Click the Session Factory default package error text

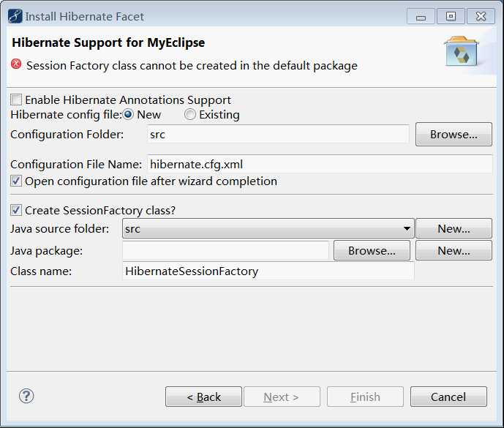(192, 66)
